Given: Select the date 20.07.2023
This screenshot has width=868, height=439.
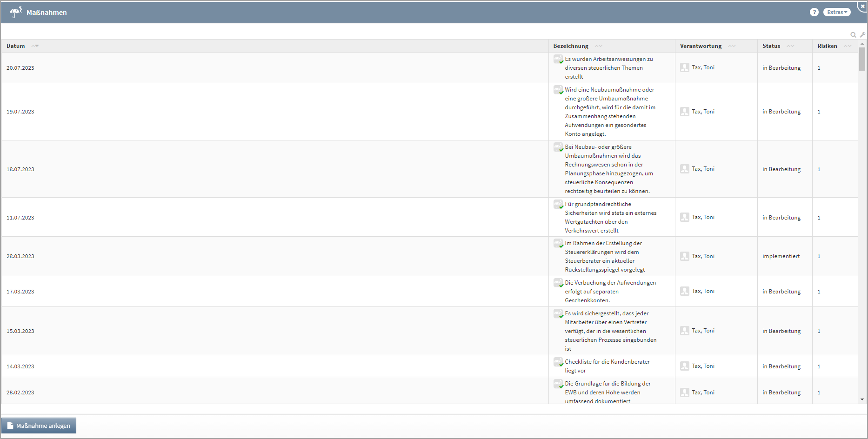Looking at the screenshot, I should pyautogui.click(x=20, y=68).
